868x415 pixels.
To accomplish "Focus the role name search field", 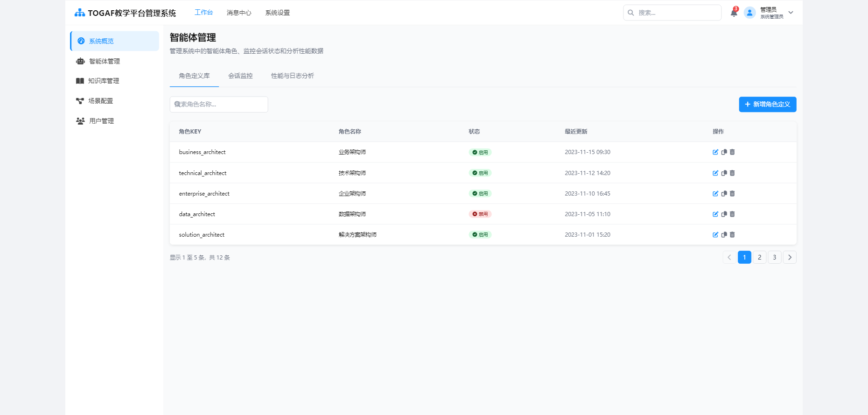I will [219, 105].
